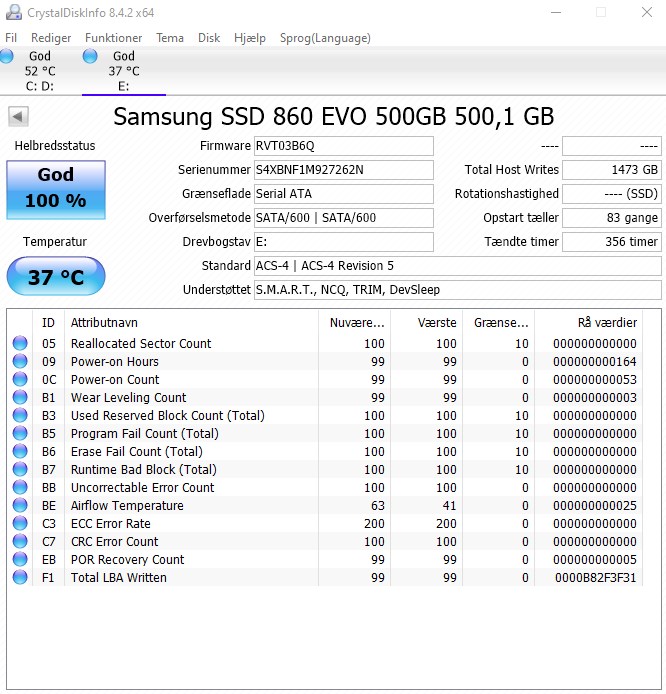This screenshot has width=666, height=694.
Task: Click status orb for Erase Fail Count
Action: (20, 451)
